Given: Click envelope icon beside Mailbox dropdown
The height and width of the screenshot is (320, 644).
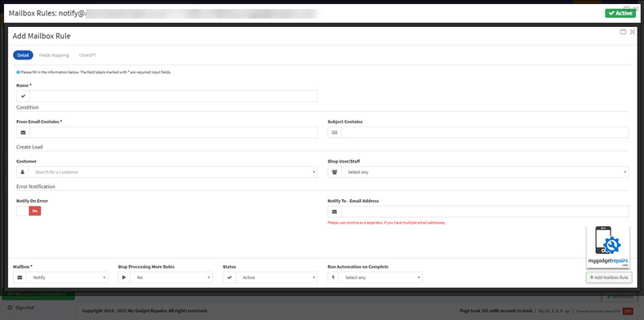Looking at the screenshot, I should [20, 278].
